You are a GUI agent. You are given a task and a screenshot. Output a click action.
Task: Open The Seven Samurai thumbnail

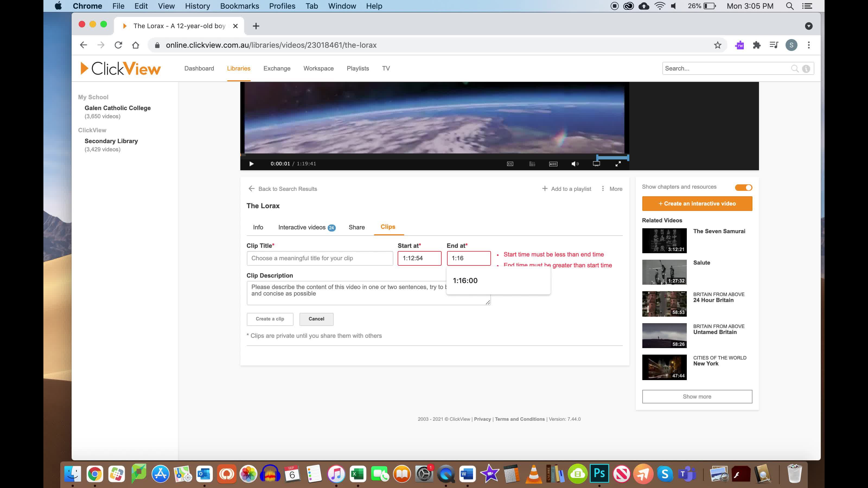(664, 241)
